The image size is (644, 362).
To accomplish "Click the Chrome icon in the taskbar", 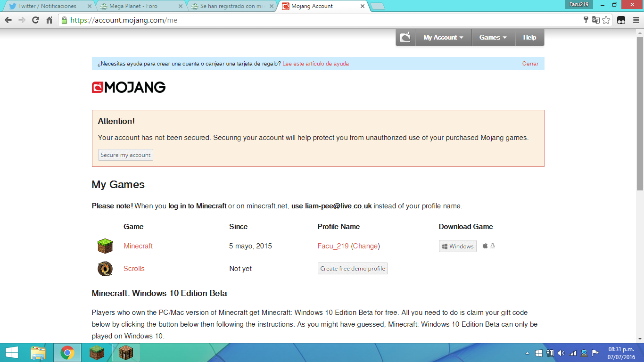I will [67, 353].
